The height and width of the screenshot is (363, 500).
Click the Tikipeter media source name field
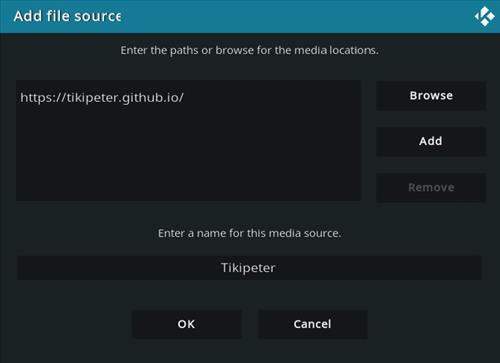point(249,268)
